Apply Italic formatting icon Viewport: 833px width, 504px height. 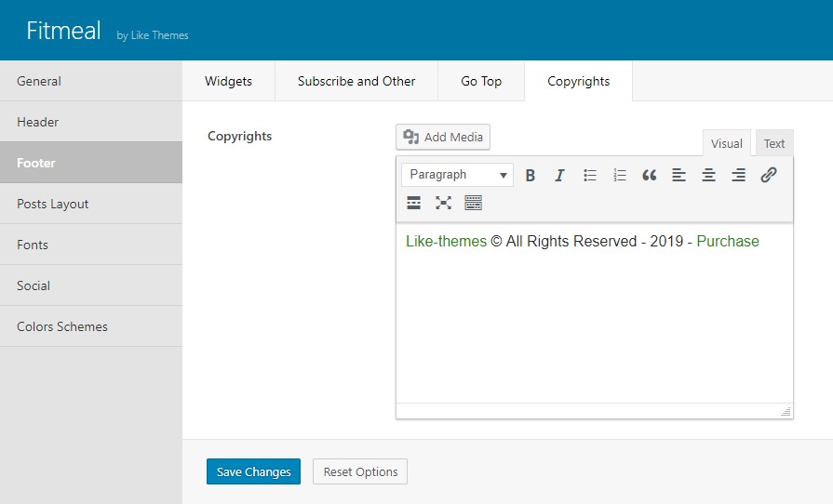point(559,175)
